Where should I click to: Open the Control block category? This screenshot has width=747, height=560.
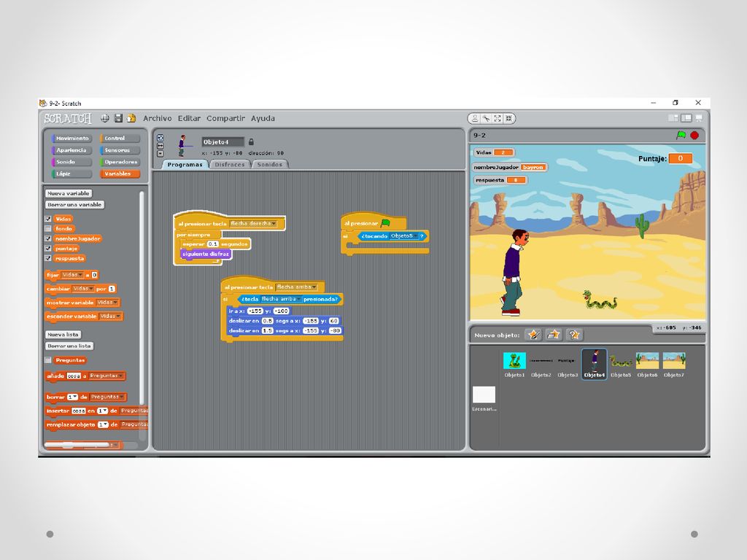coord(120,138)
